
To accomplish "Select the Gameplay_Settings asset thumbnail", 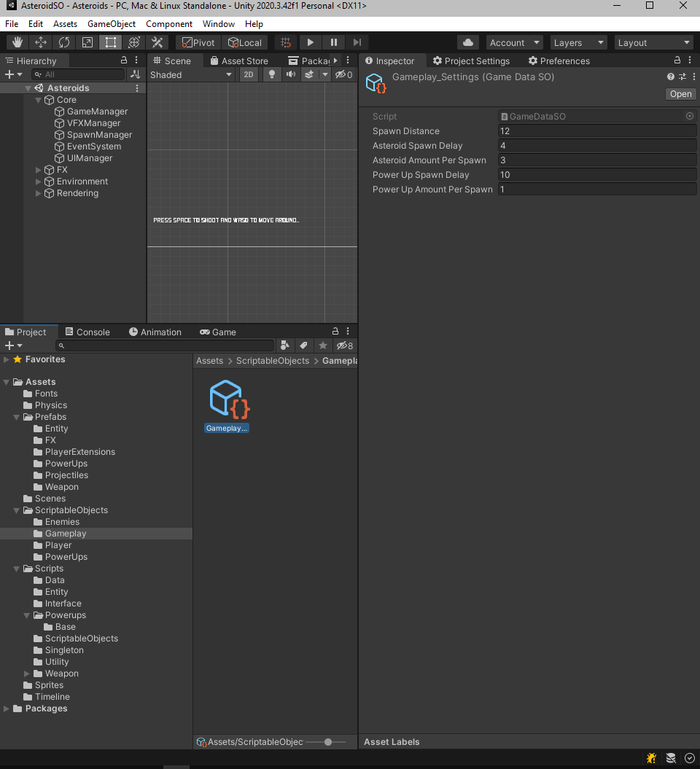I will (x=227, y=405).
